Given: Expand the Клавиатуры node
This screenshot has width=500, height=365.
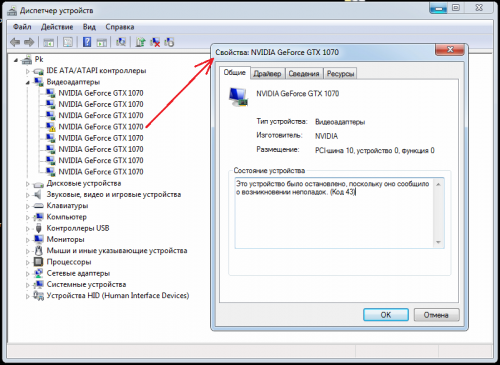Looking at the screenshot, I should click(x=28, y=206).
